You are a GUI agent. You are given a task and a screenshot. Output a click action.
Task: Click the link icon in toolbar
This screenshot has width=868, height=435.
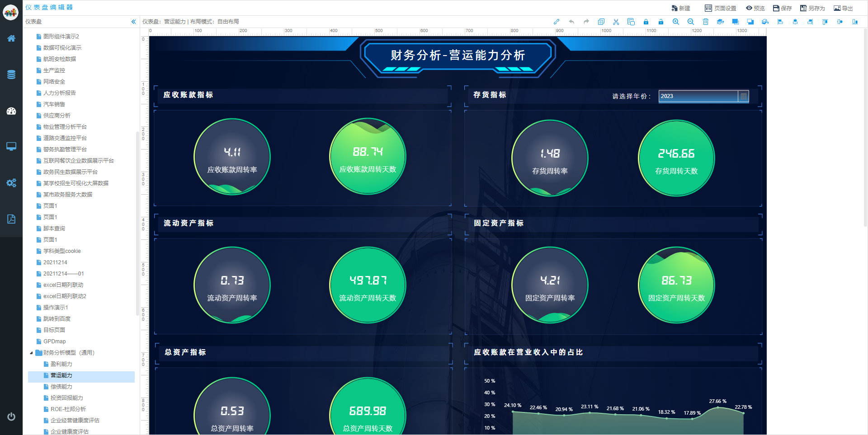point(557,22)
